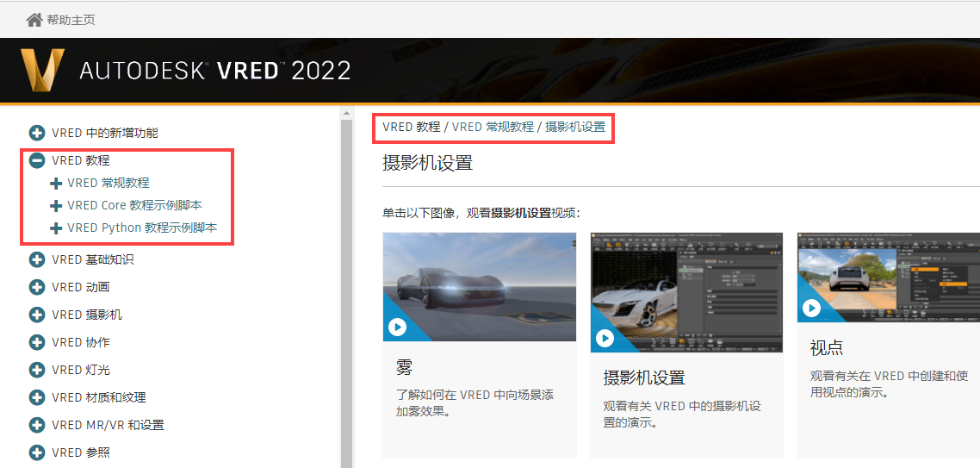This screenshot has height=468, width=980.
Task: Click the home icon beside 帮助主页
Action: tap(34, 20)
